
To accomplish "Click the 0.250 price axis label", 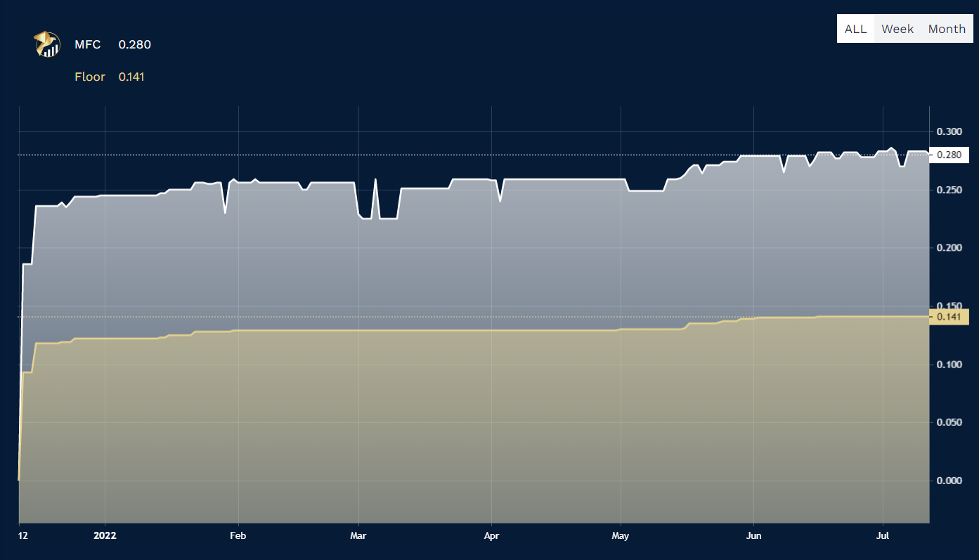I will 949,190.
